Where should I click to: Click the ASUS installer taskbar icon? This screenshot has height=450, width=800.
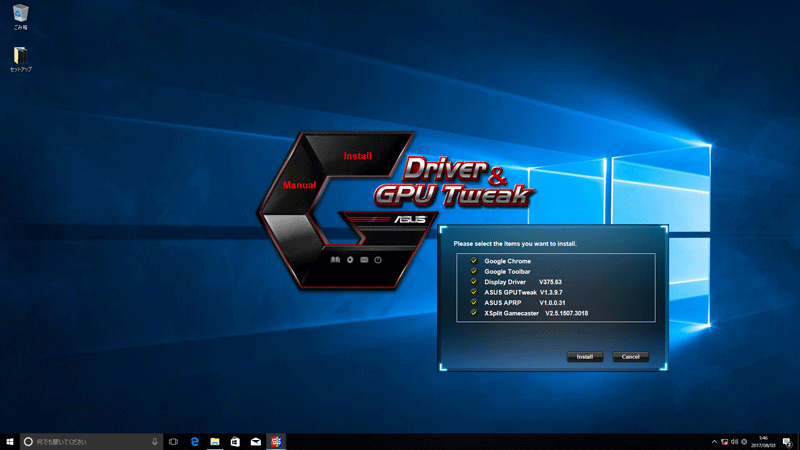tap(276, 441)
